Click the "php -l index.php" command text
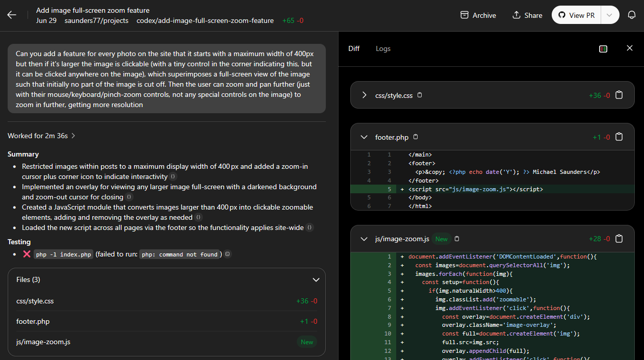 64,254
